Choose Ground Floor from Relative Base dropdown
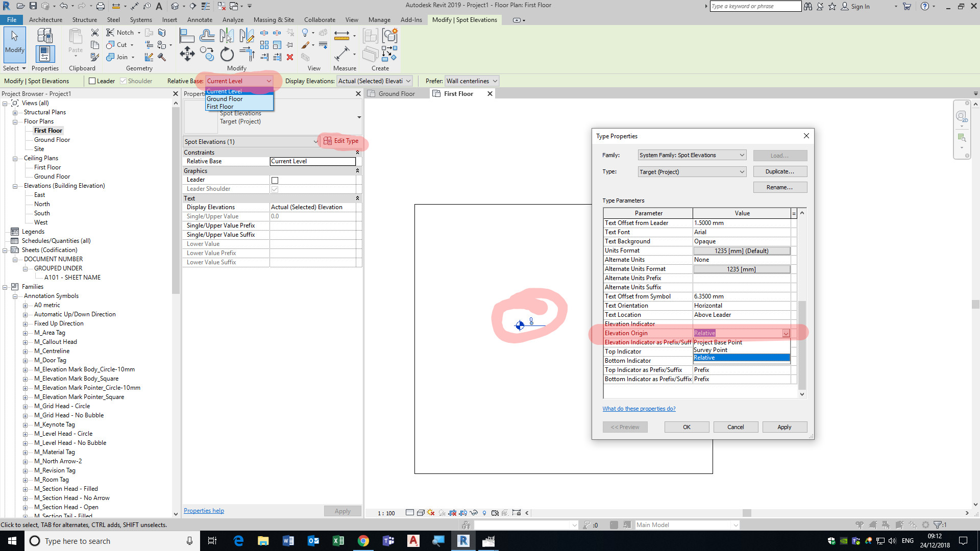This screenshot has width=980, height=551. click(x=225, y=98)
